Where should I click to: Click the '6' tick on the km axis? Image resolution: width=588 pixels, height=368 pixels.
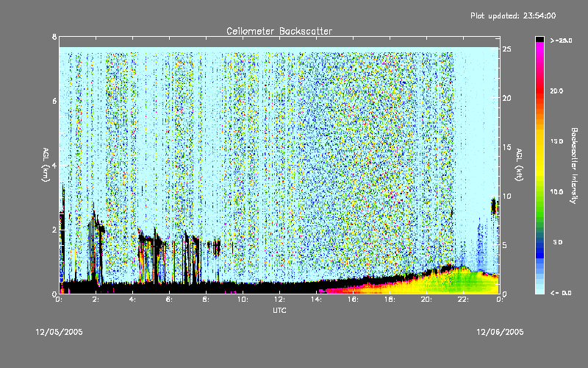click(54, 101)
